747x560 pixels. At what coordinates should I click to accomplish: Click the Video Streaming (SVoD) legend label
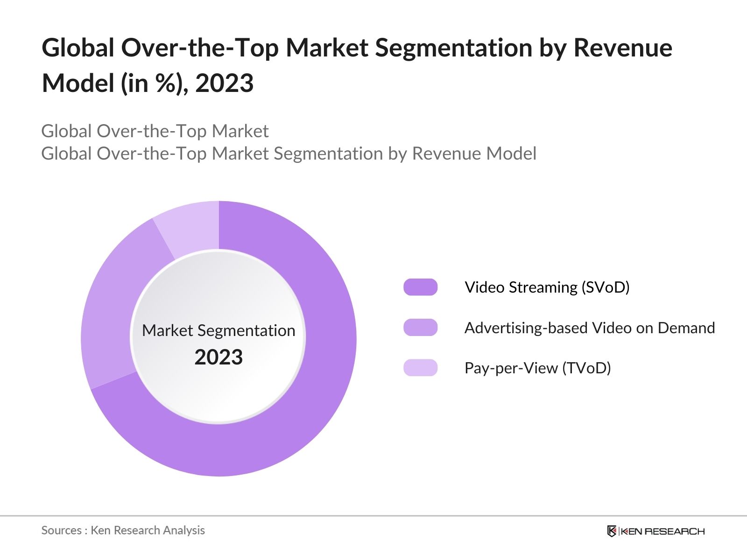coord(547,287)
